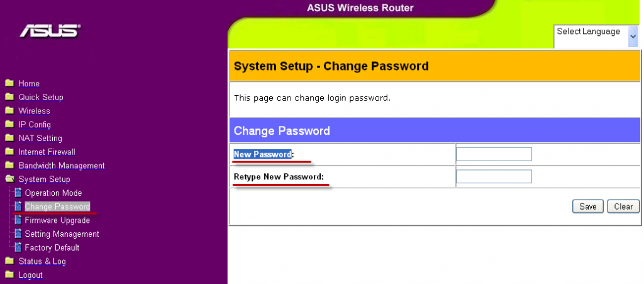Click the page icon next to Firmware Upgrade
This screenshot has height=284, width=644.
pos(18,220)
